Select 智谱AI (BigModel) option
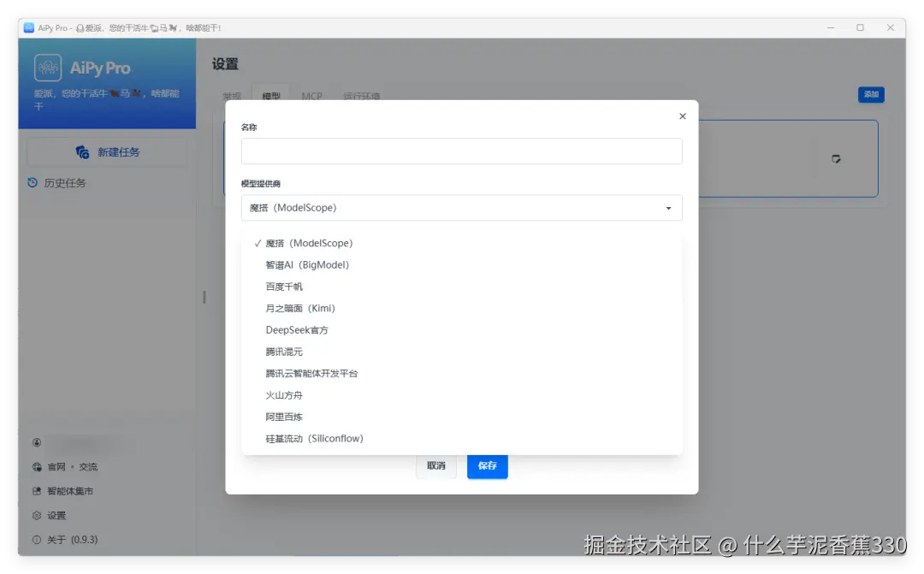The width and height of the screenshot is (924, 574). point(461,264)
